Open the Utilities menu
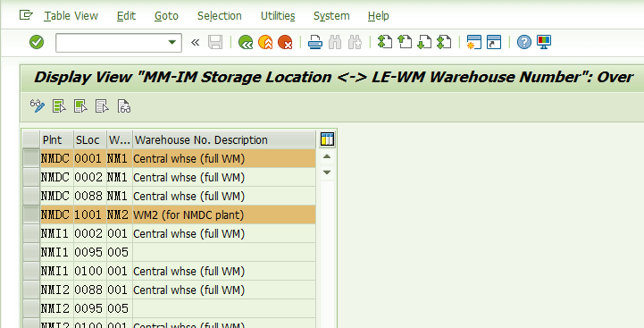 pyautogui.click(x=278, y=16)
